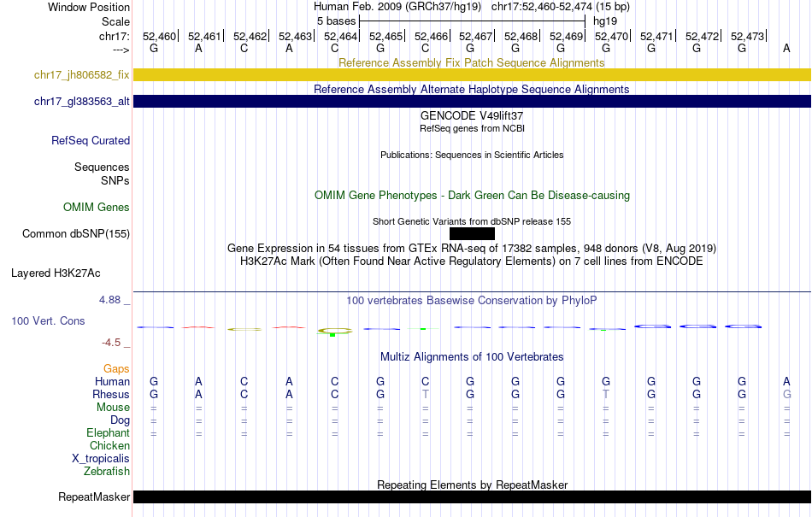
Task: Select the black dbSNP variant block
Action: (x=472, y=233)
